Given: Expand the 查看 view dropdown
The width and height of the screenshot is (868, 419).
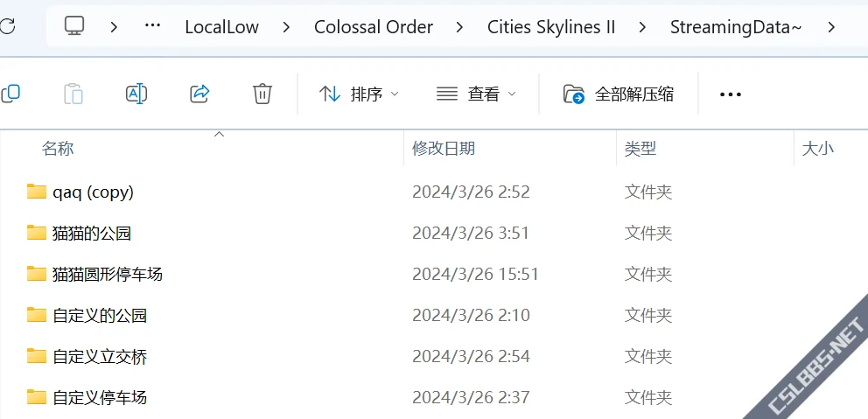Looking at the screenshot, I should [476, 94].
